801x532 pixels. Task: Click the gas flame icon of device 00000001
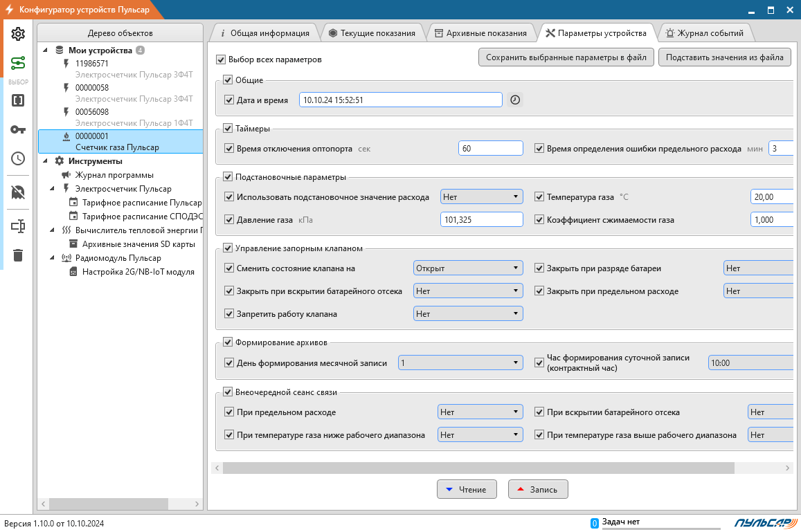(x=66, y=136)
